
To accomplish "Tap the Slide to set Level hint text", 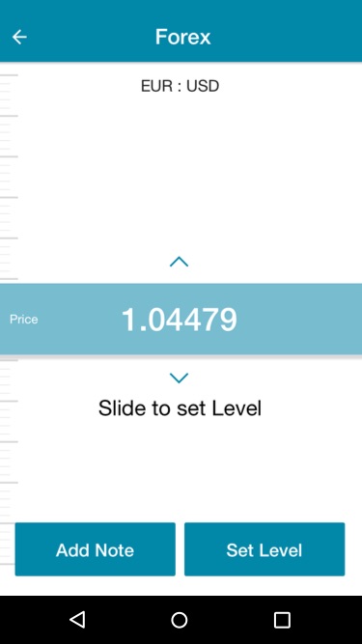I will 180,408.
